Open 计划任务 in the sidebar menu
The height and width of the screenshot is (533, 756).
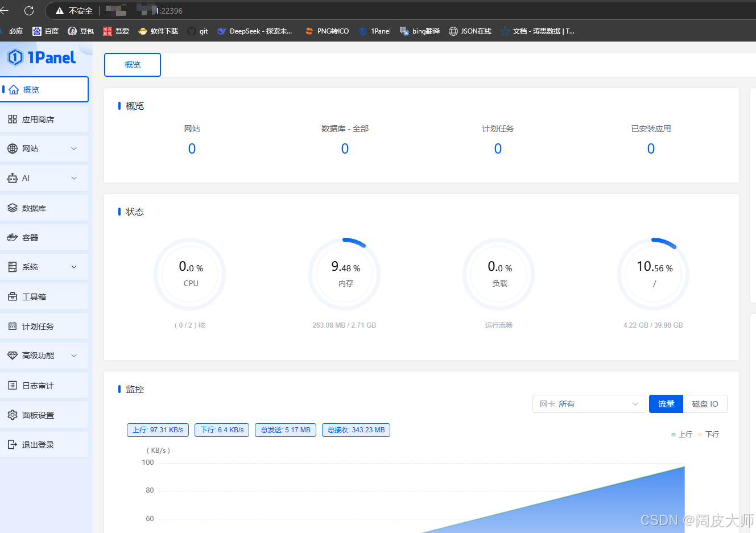[x=44, y=327]
